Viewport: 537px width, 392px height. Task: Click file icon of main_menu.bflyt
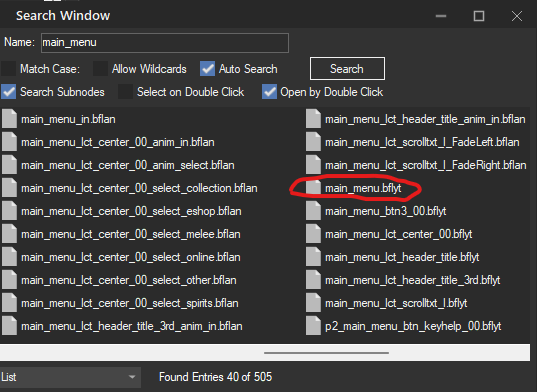point(313,188)
